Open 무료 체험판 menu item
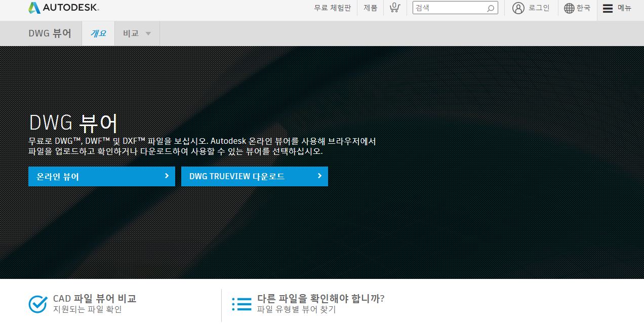This screenshot has width=644, height=325. click(332, 8)
